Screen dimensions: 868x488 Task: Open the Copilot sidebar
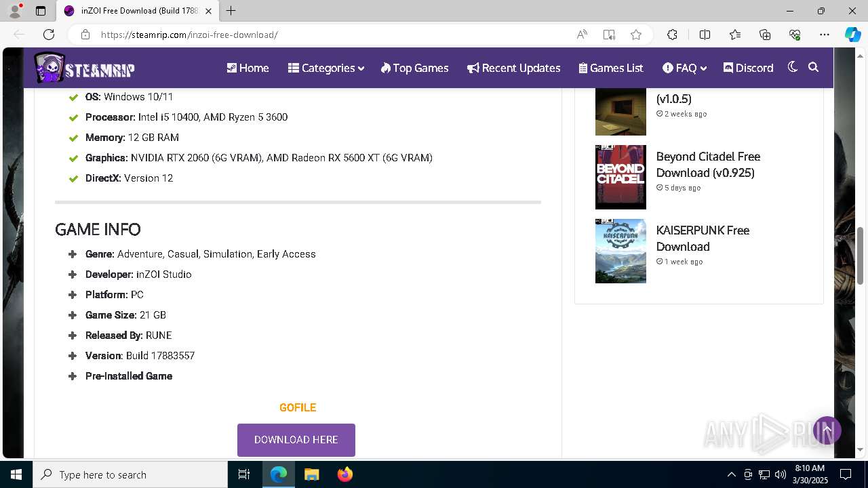(852, 35)
